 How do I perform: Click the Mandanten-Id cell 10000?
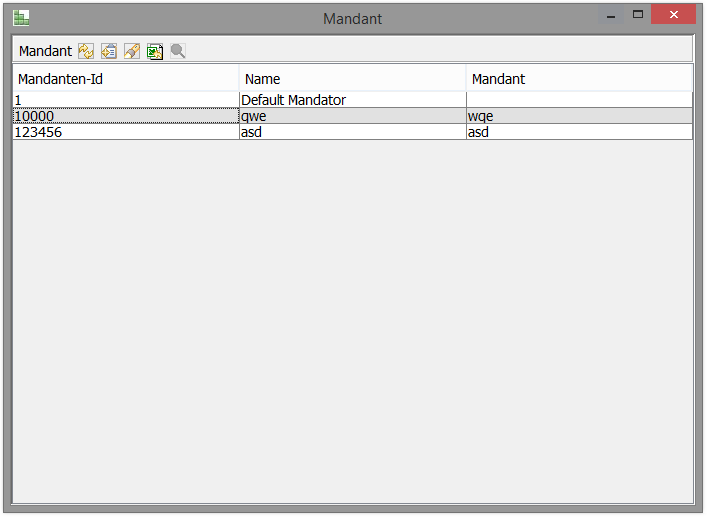125,116
